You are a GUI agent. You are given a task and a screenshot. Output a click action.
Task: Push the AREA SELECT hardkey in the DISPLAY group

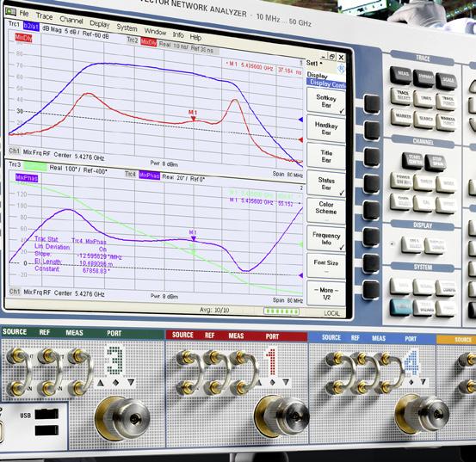tap(412, 244)
